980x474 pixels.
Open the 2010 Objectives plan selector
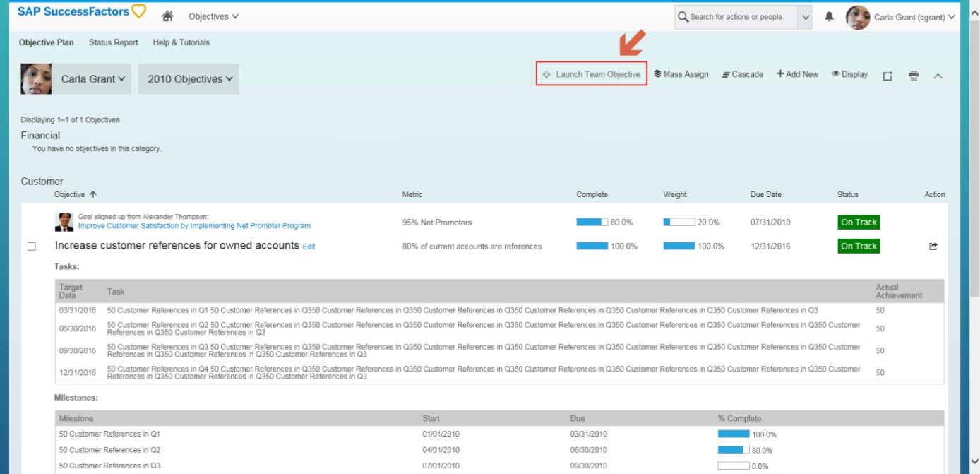point(189,79)
